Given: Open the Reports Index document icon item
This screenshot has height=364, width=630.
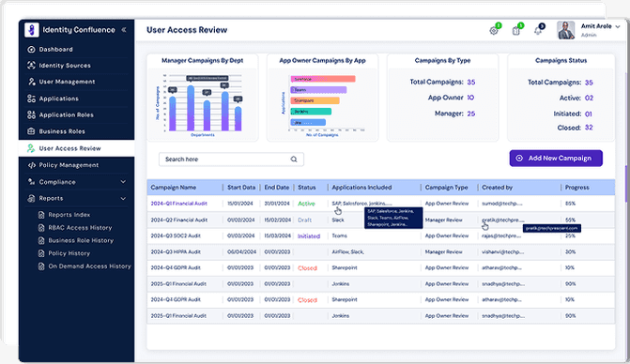Looking at the screenshot, I should coord(41,215).
